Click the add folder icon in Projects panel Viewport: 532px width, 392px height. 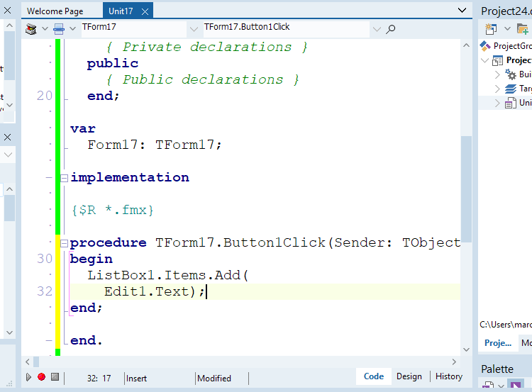point(522,28)
